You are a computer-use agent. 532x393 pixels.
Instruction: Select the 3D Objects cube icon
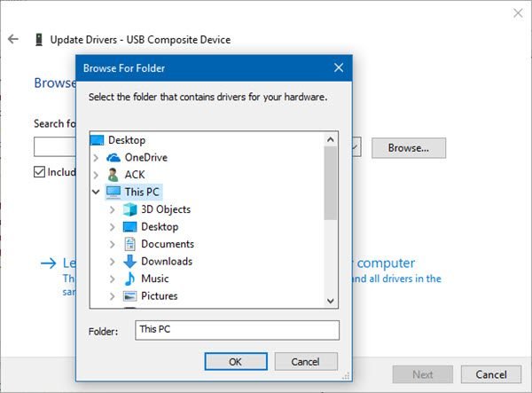click(x=129, y=209)
